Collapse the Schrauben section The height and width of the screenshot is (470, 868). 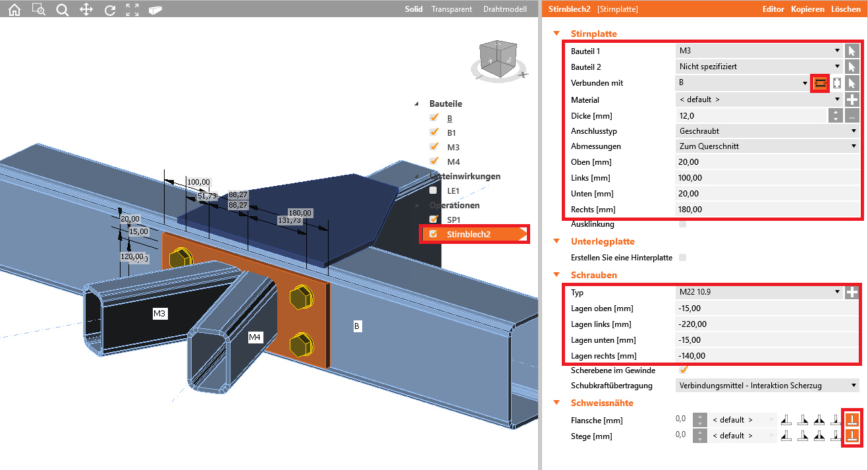click(557, 275)
